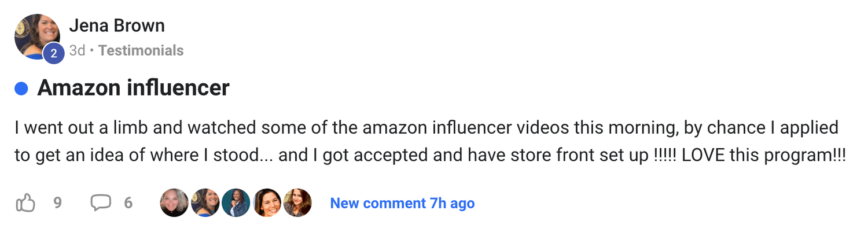Viewport: 868px width, 232px height.
Task: Click the like count 9
Action: point(57,203)
